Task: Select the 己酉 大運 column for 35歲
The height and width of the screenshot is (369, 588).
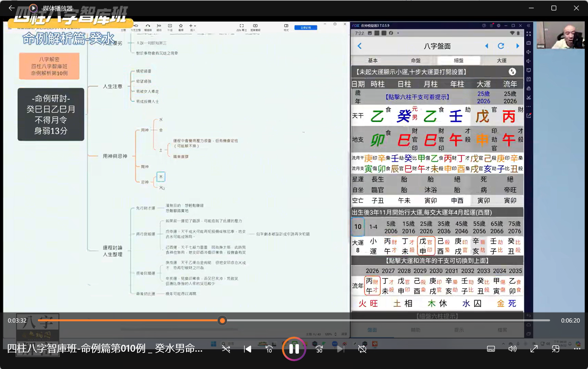Action: click(x=444, y=246)
